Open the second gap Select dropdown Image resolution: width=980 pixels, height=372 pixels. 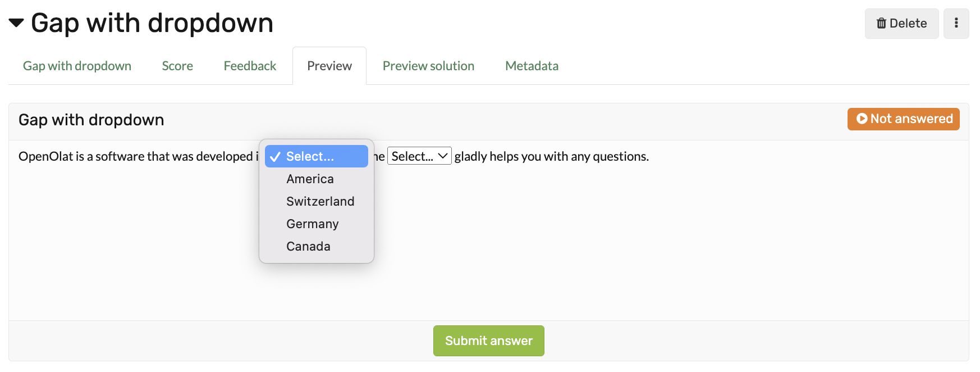[419, 156]
